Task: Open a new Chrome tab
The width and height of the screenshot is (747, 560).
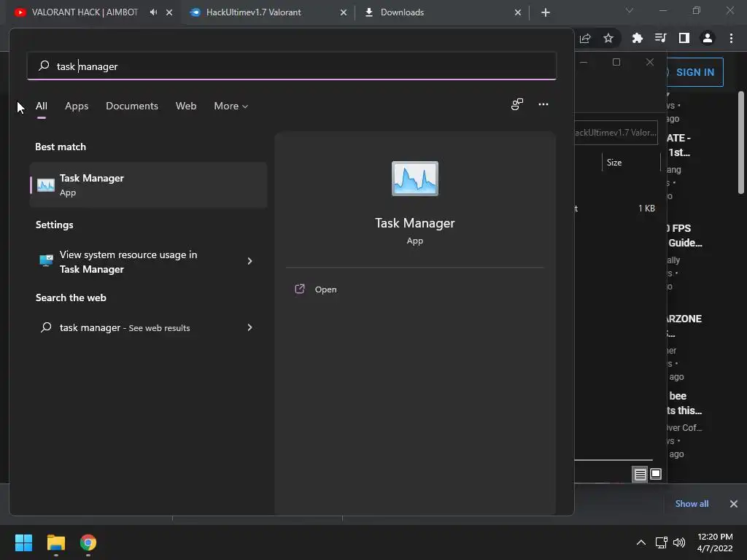Action: tap(546, 12)
